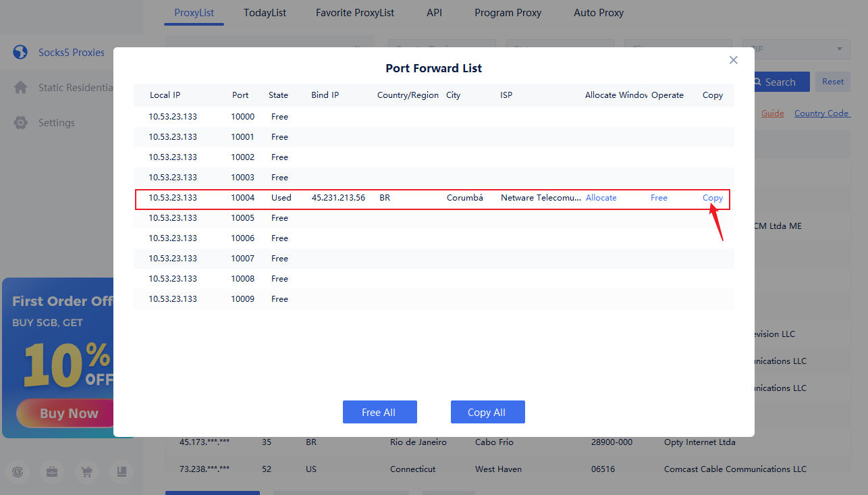Click the Static Residential house icon

coord(21,88)
